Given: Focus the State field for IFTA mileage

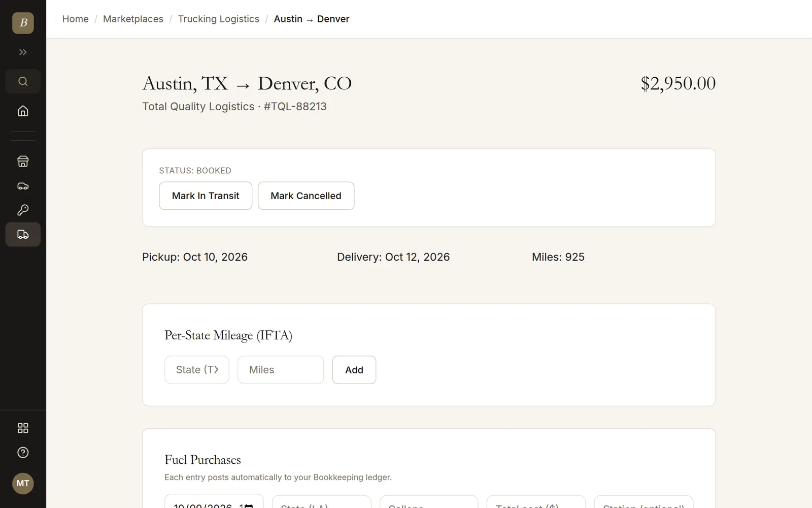Looking at the screenshot, I should click(197, 370).
